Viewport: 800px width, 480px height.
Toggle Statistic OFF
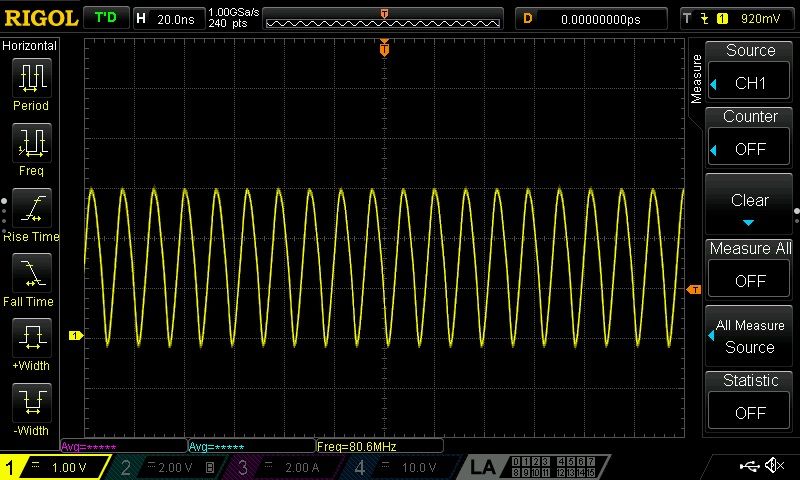coord(749,412)
